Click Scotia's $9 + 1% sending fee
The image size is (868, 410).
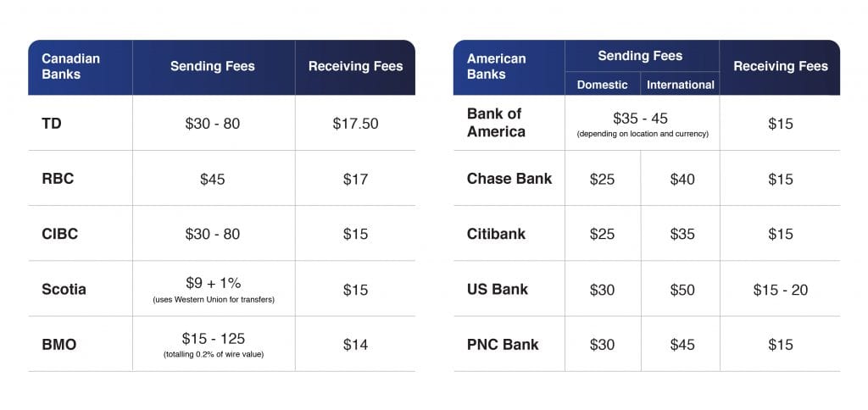click(213, 283)
